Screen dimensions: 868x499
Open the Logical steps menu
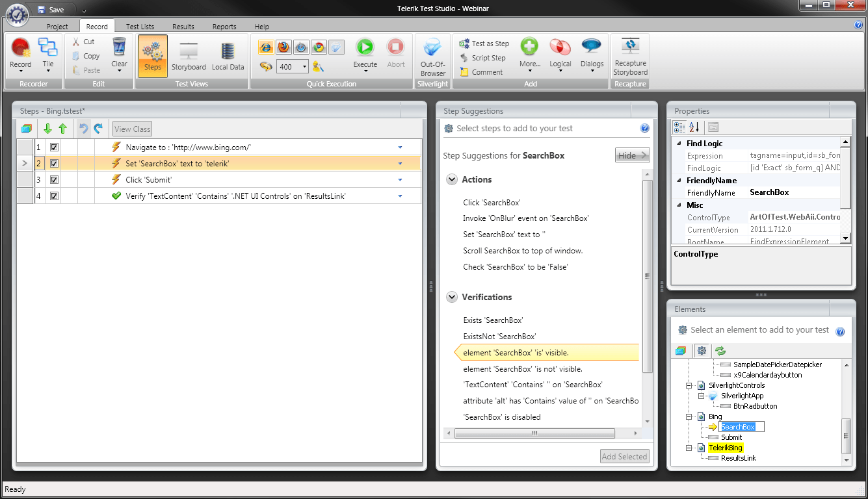pyautogui.click(x=560, y=53)
